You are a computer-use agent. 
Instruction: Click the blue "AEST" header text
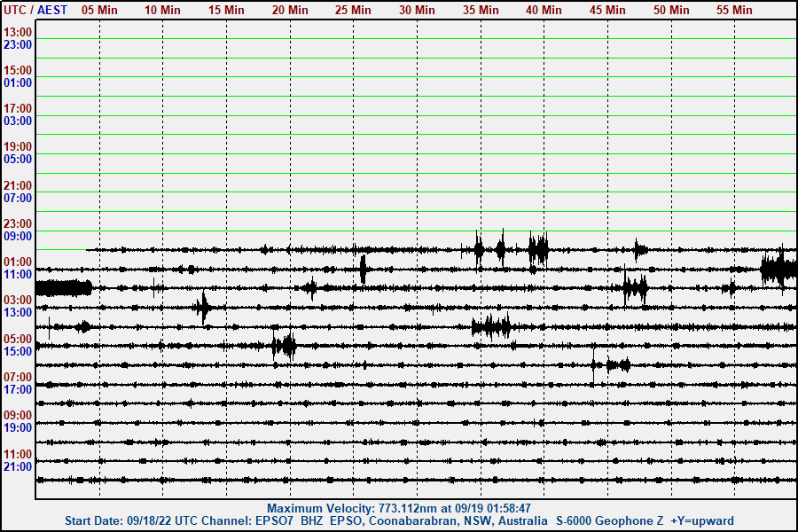[x=52, y=10]
